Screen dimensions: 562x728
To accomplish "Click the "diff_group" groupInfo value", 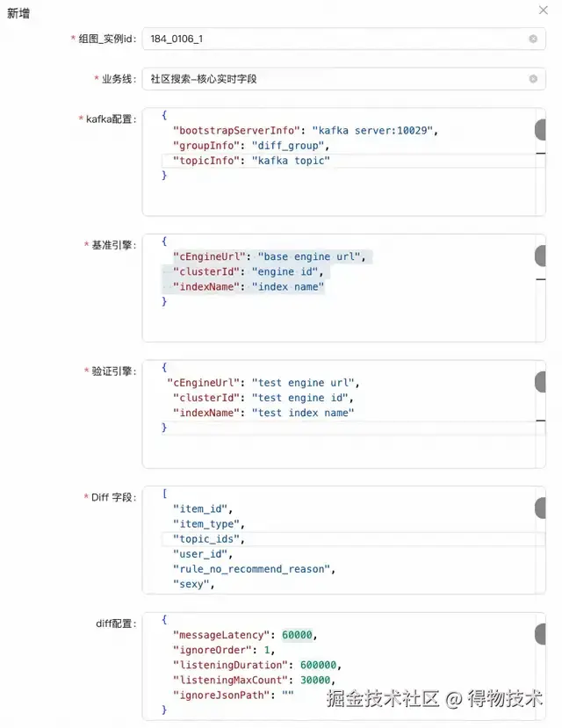I will coord(285,146).
